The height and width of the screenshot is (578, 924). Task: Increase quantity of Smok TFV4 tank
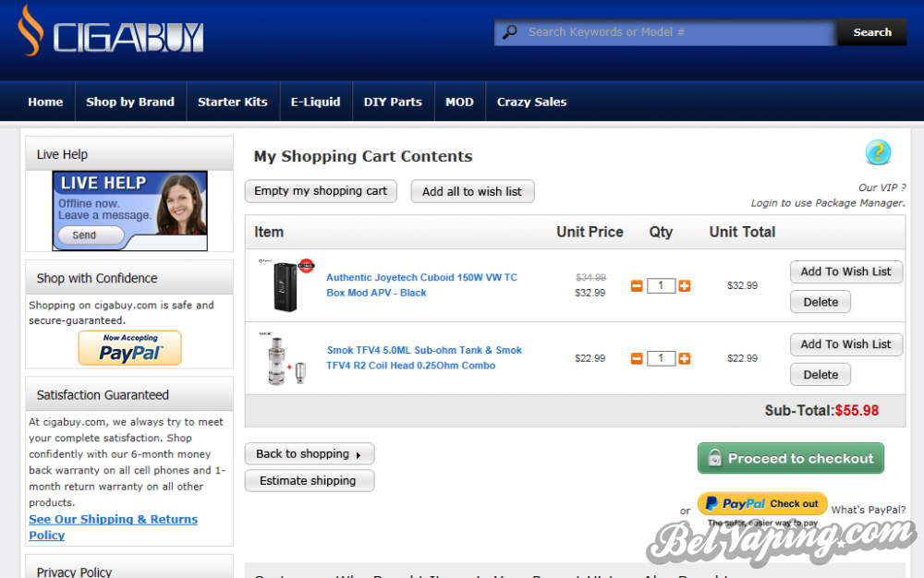(684, 358)
